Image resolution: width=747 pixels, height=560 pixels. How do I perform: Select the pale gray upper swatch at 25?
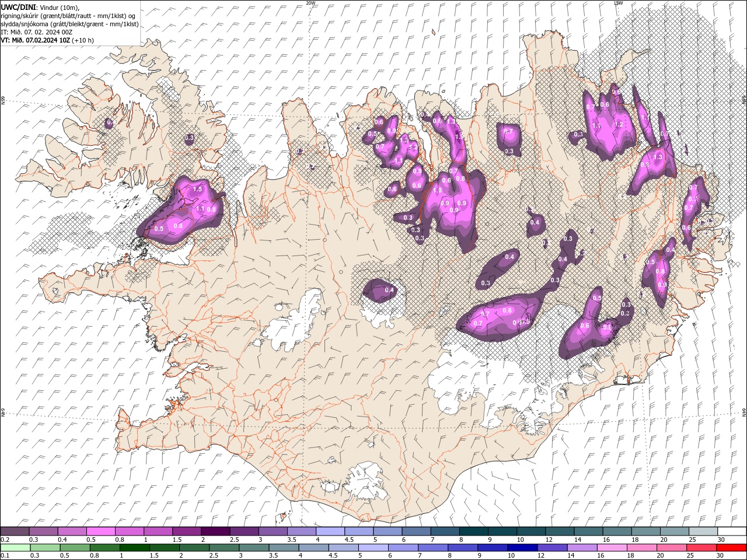[702, 531]
